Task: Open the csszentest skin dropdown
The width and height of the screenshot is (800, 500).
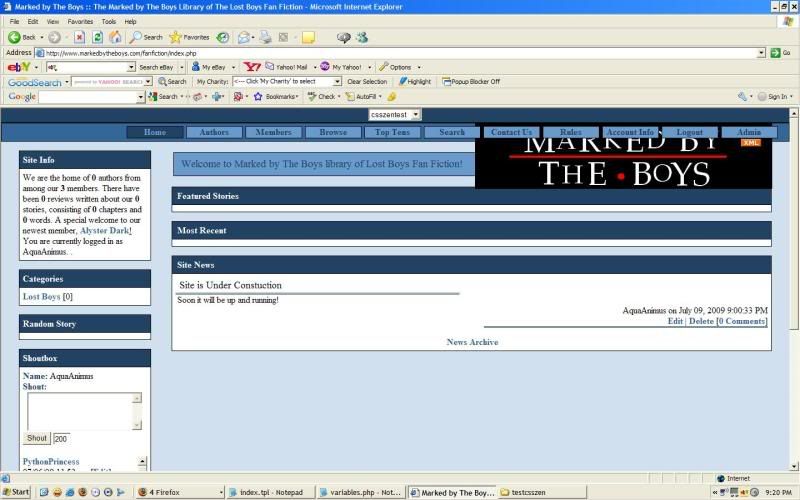Action: (394, 115)
